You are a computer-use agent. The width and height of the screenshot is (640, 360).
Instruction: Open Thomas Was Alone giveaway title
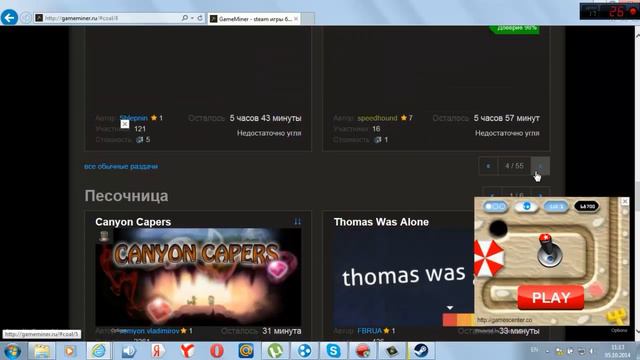(x=381, y=222)
